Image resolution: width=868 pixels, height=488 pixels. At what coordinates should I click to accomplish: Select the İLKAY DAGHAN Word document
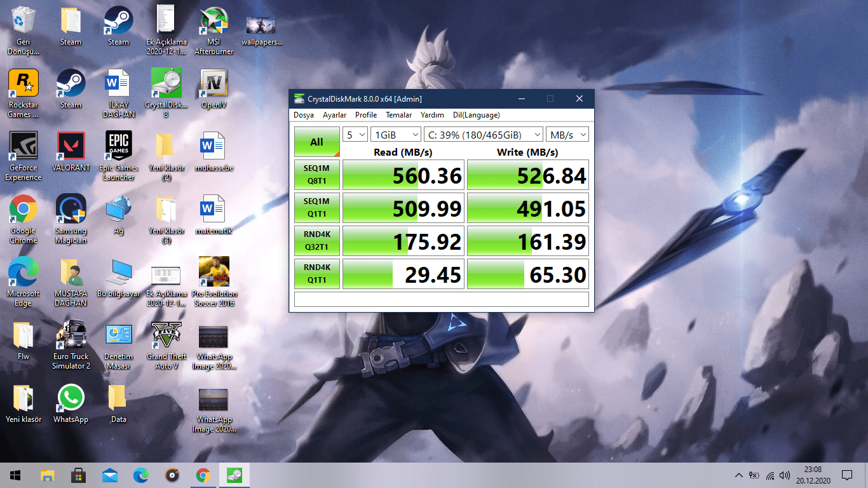[x=119, y=93]
